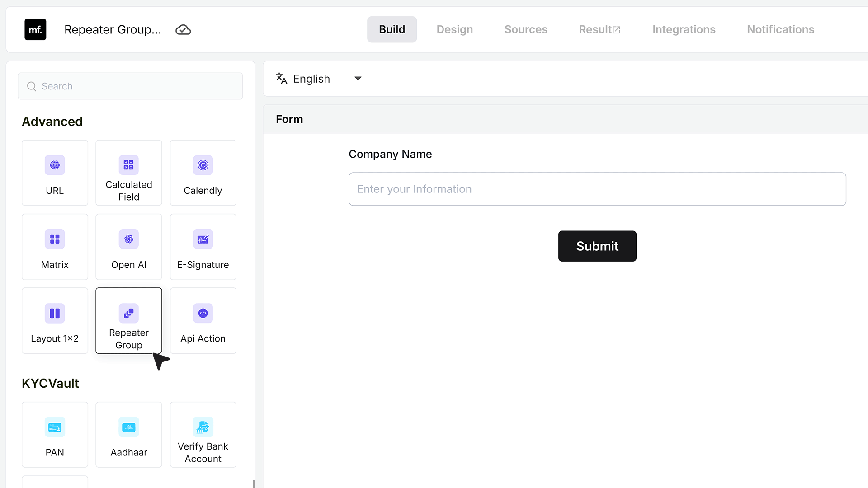Open the Integrations tab
Screen dimensions: 868x488
coord(684,29)
